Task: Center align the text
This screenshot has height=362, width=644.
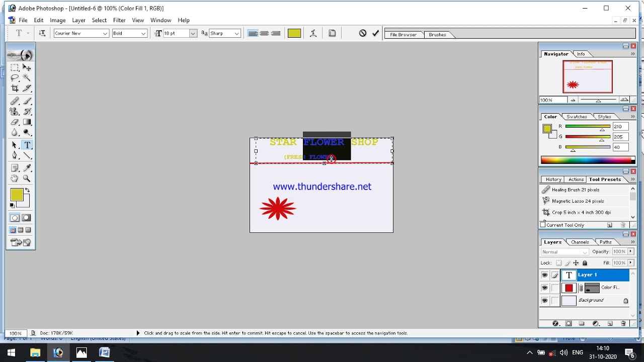Action: click(264, 33)
